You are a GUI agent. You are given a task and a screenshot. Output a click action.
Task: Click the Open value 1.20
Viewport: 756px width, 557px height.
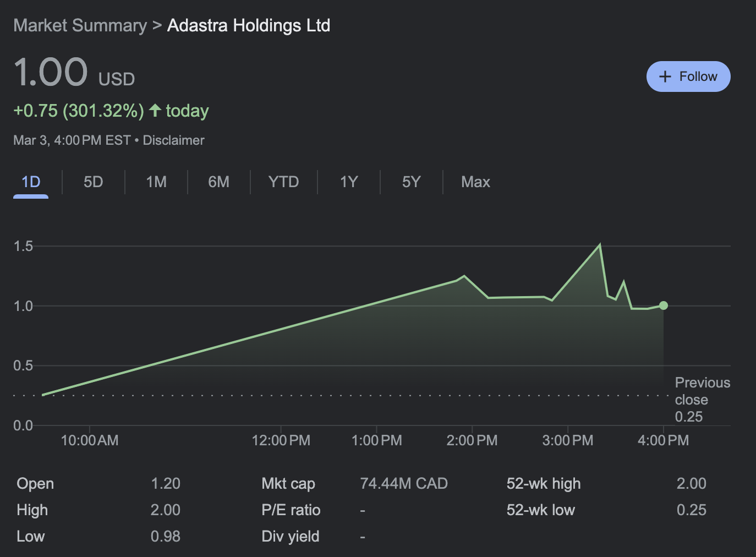tap(166, 484)
